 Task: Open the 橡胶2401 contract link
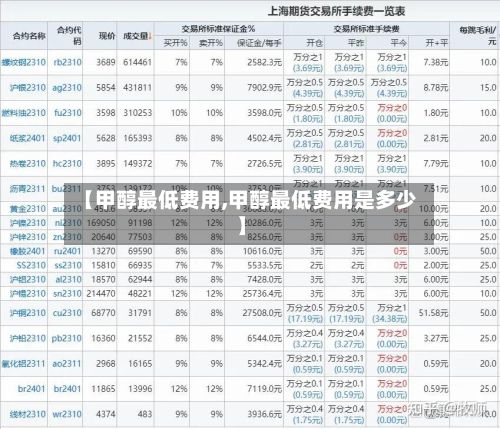click(28, 251)
